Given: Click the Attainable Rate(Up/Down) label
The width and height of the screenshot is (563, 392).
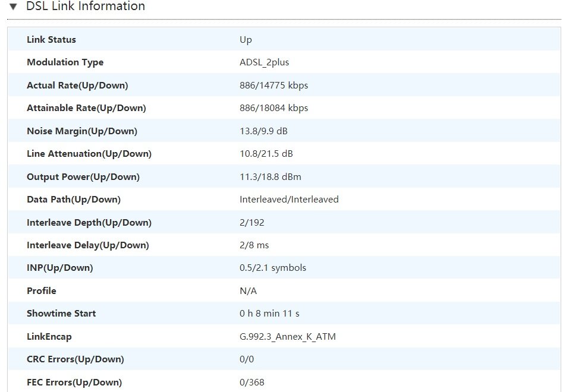Looking at the screenshot, I should tap(86, 108).
